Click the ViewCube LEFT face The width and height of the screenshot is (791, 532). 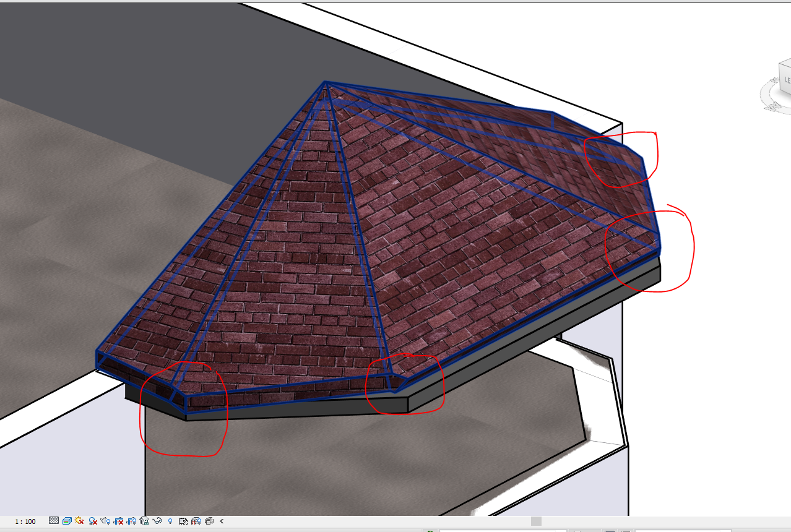785,79
